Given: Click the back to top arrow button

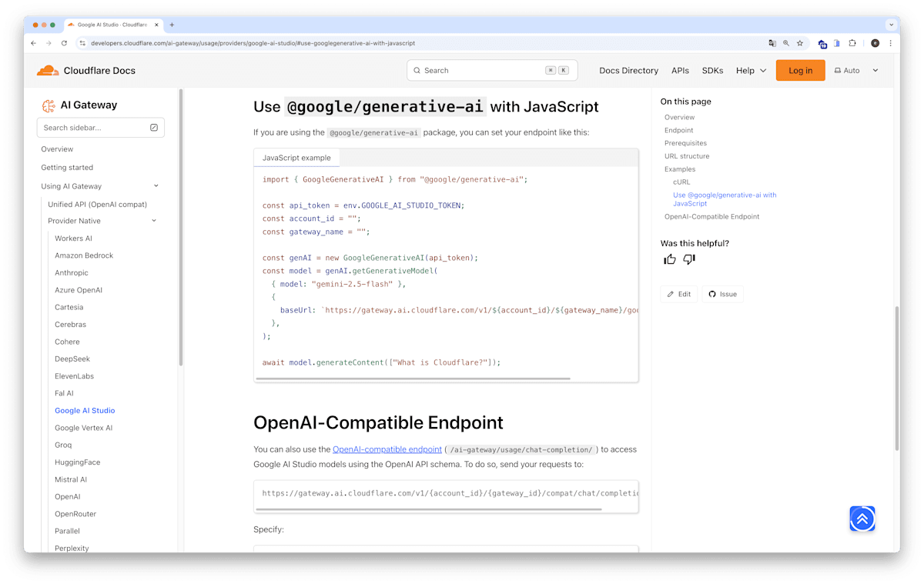Looking at the screenshot, I should point(862,519).
